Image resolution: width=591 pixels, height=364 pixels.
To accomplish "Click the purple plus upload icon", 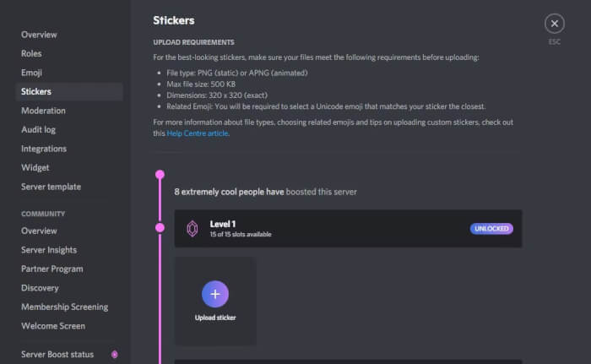I will (215, 293).
